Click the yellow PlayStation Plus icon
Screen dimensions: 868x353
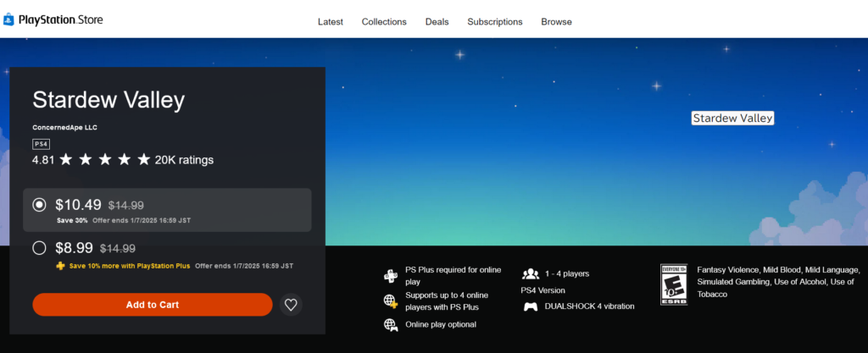pyautogui.click(x=61, y=266)
